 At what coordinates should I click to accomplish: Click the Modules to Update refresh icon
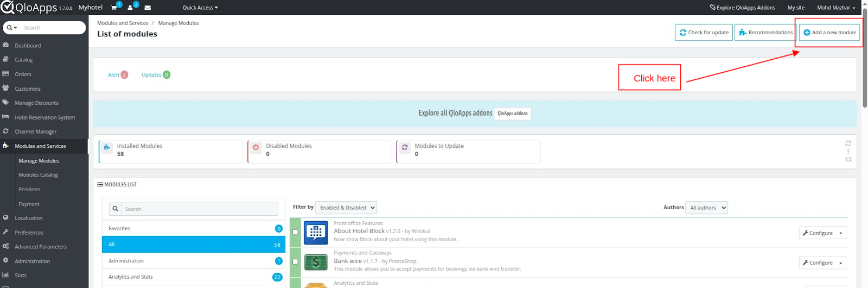(x=405, y=147)
